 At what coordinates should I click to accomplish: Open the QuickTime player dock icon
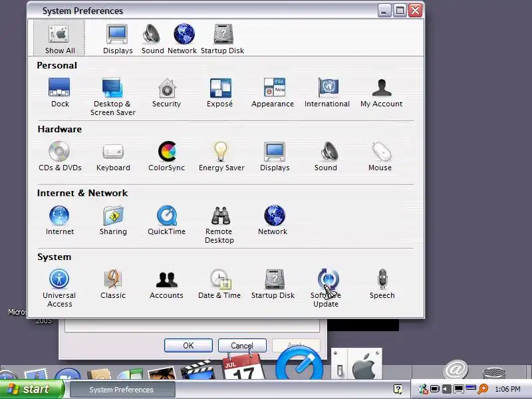click(299, 364)
